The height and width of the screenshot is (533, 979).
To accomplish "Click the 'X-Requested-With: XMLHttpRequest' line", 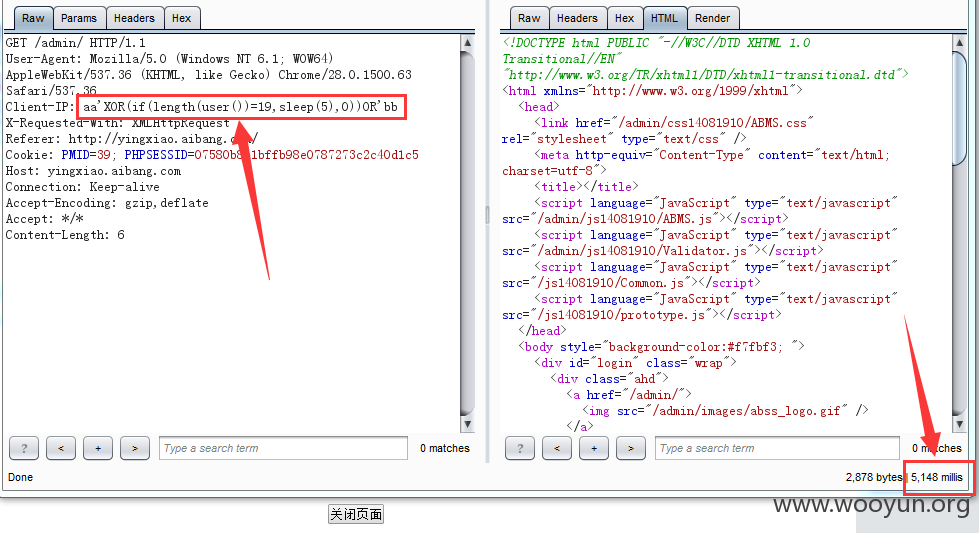I will click(117, 123).
